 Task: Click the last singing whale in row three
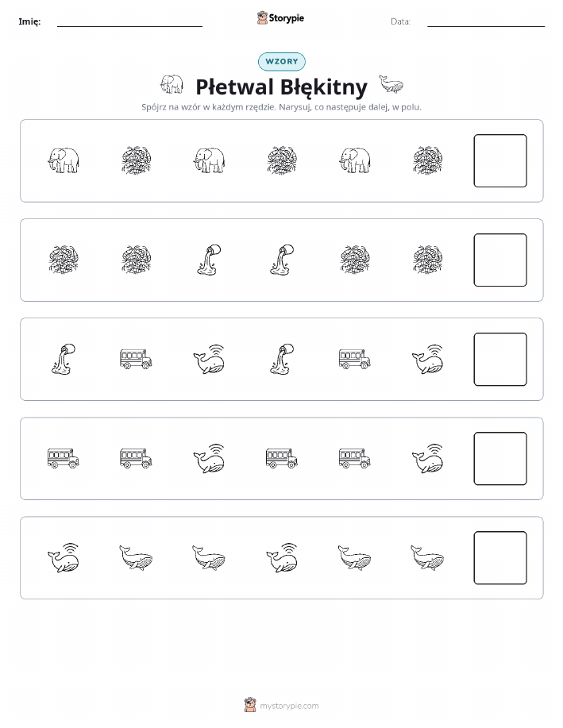pos(428,359)
